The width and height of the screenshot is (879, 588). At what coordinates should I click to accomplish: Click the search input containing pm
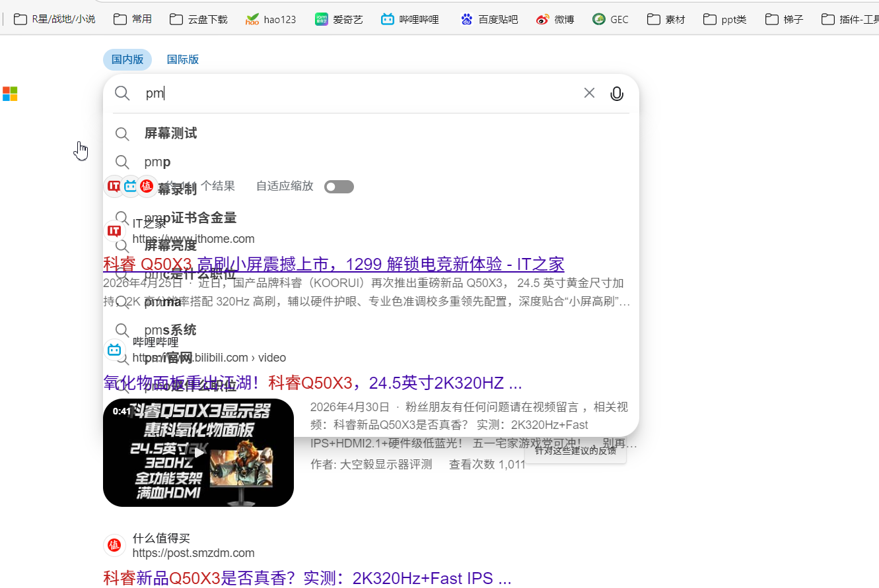(x=360, y=93)
